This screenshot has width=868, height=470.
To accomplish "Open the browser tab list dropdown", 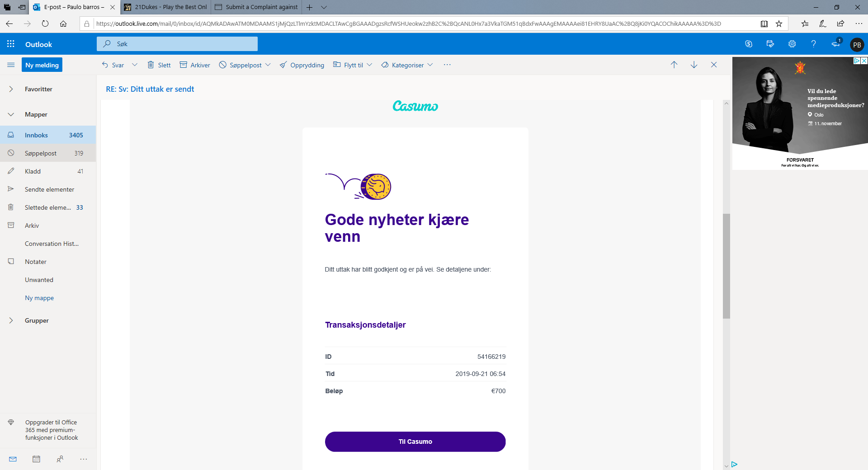I will point(324,7).
